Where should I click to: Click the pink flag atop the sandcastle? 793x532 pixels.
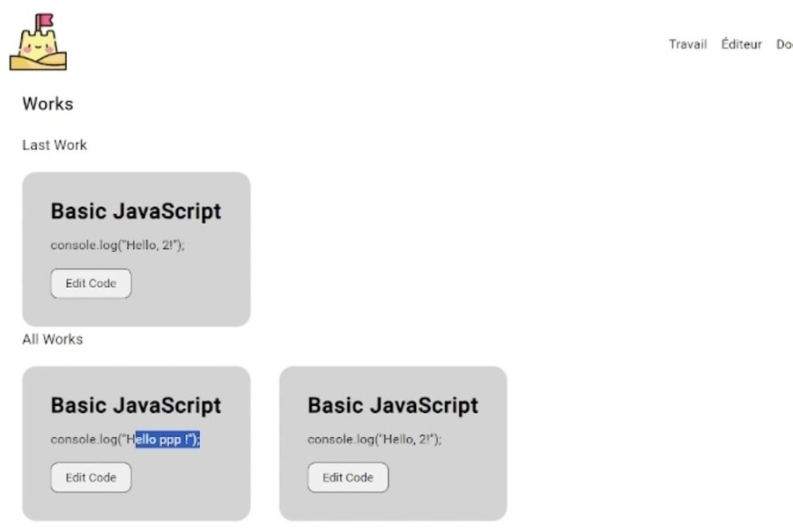(x=45, y=21)
